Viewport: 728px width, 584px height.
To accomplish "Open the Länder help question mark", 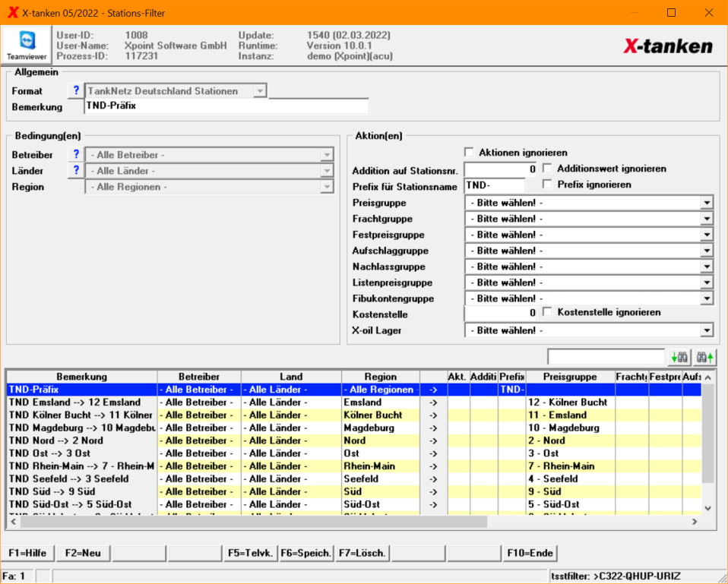I will click(x=76, y=170).
